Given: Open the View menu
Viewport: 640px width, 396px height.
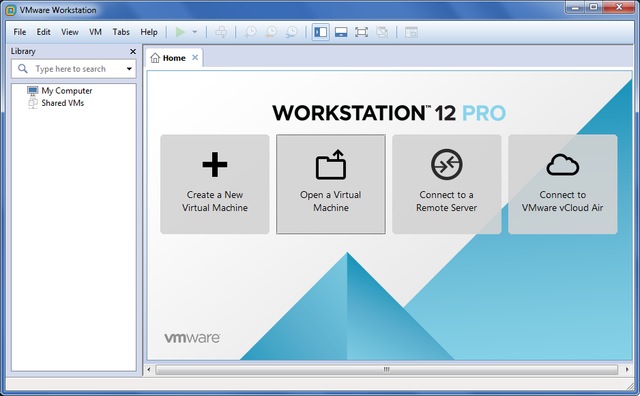Looking at the screenshot, I should point(70,32).
